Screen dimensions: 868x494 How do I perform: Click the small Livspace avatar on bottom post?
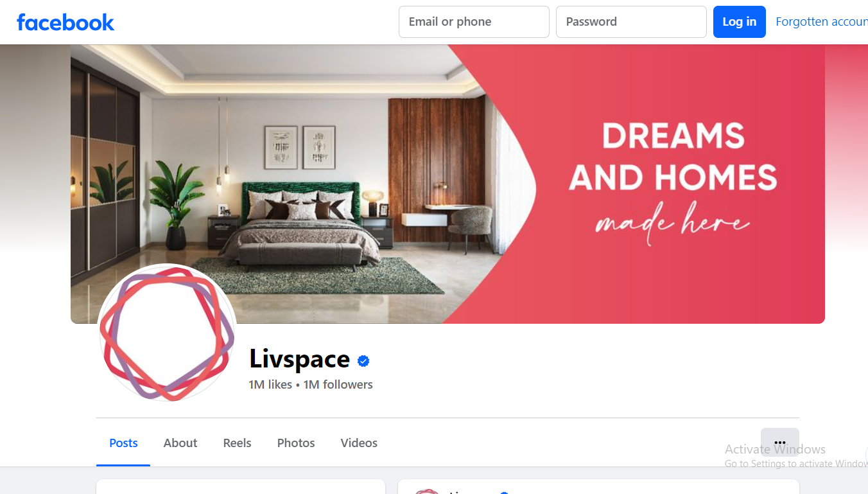[426, 491]
